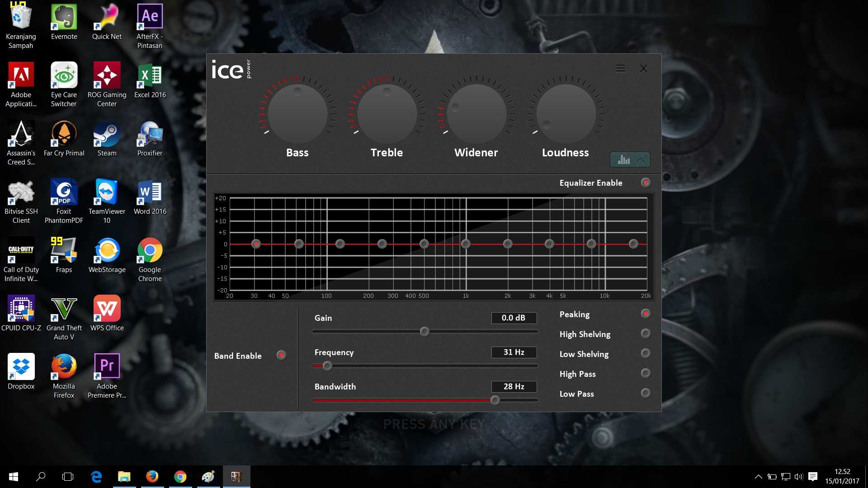The width and height of the screenshot is (868, 488).
Task: Click the equalizer bar chart icon
Action: (x=623, y=160)
